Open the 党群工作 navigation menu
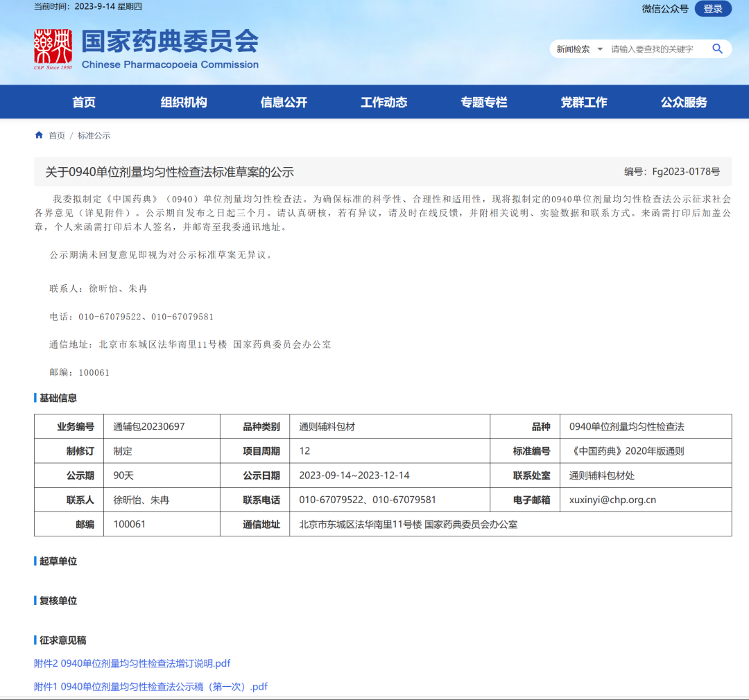The image size is (749, 700). (584, 102)
